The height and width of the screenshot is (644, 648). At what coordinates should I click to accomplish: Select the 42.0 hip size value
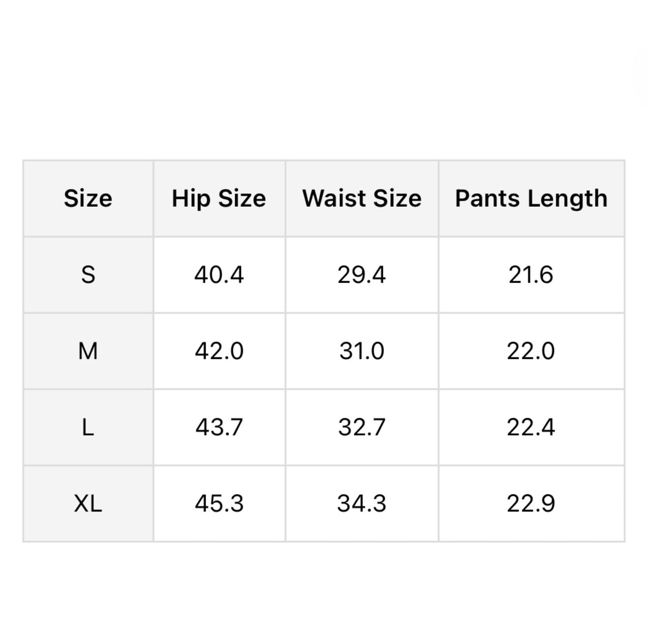point(219,351)
